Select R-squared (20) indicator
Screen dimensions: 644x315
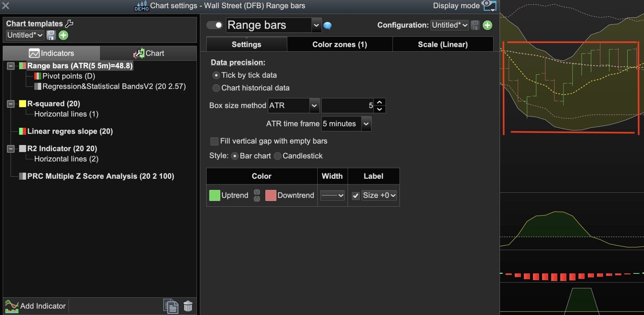tap(53, 104)
